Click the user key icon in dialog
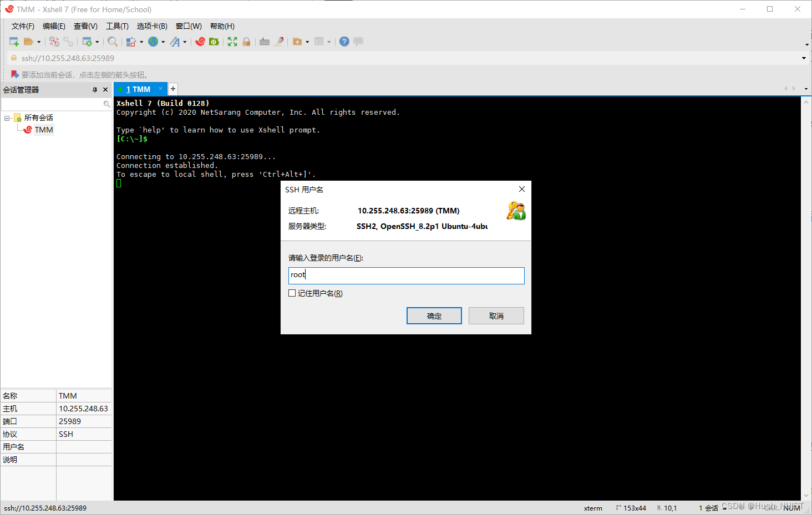 tap(516, 211)
